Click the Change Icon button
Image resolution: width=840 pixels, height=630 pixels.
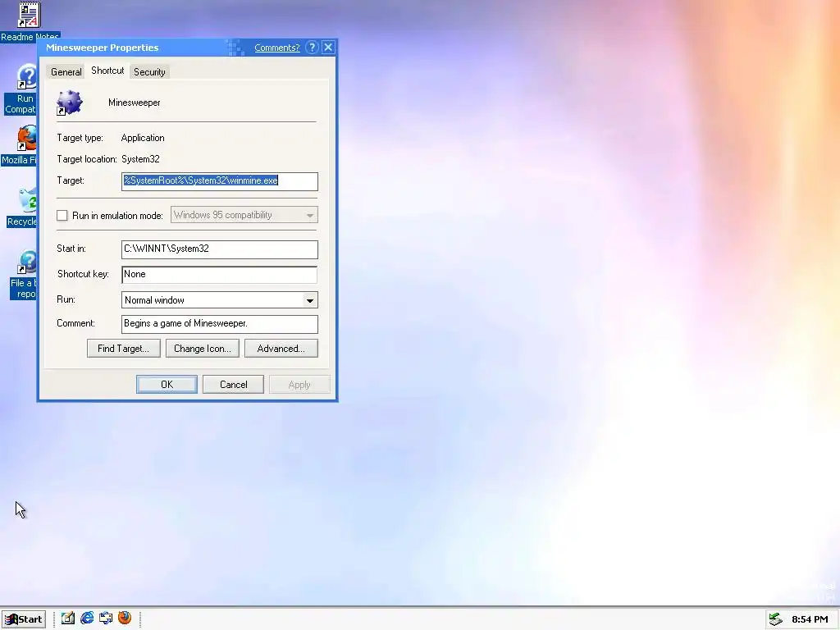(x=203, y=348)
